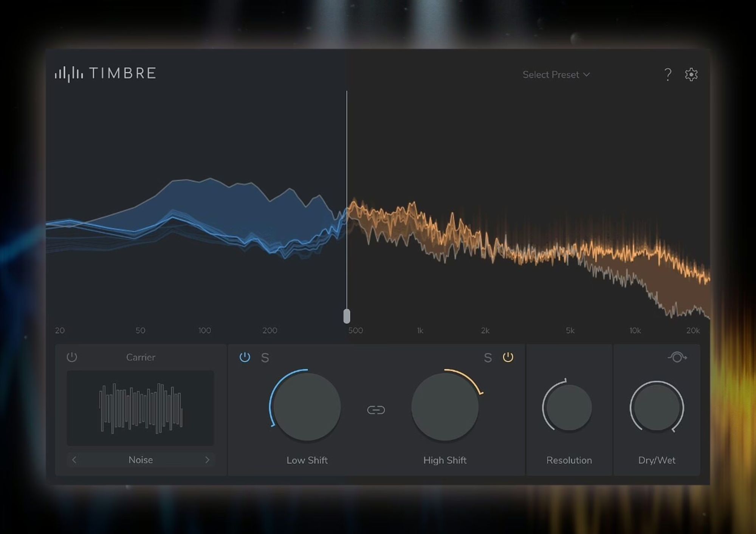Click the link icon between shift knobs
756x534 pixels.
pyautogui.click(x=376, y=410)
